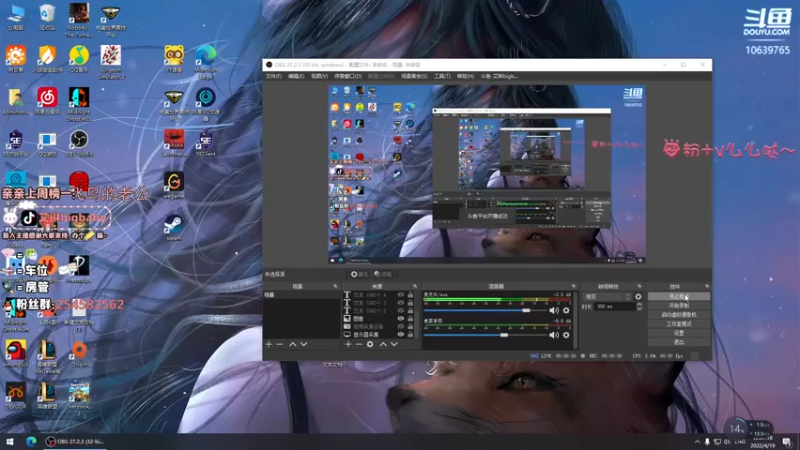Open the Recycle Bin on desktop
Image resolution: width=800 pixels, height=450 pixels.
coord(47,17)
